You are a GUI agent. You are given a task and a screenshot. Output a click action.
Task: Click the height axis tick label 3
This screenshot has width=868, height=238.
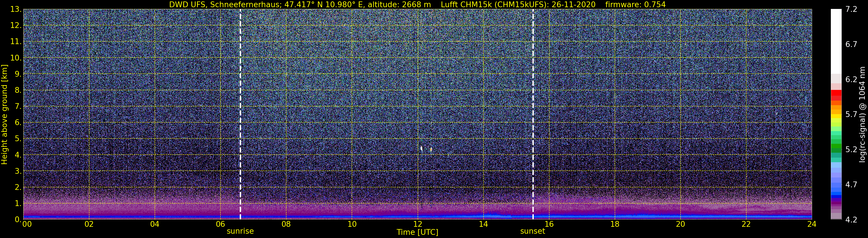[x=18, y=171]
